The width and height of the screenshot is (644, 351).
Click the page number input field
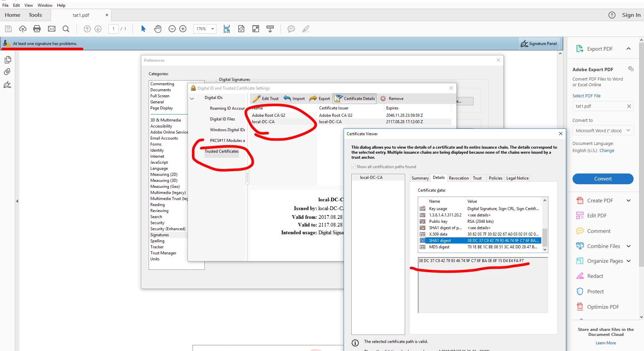click(x=113, y=29)
